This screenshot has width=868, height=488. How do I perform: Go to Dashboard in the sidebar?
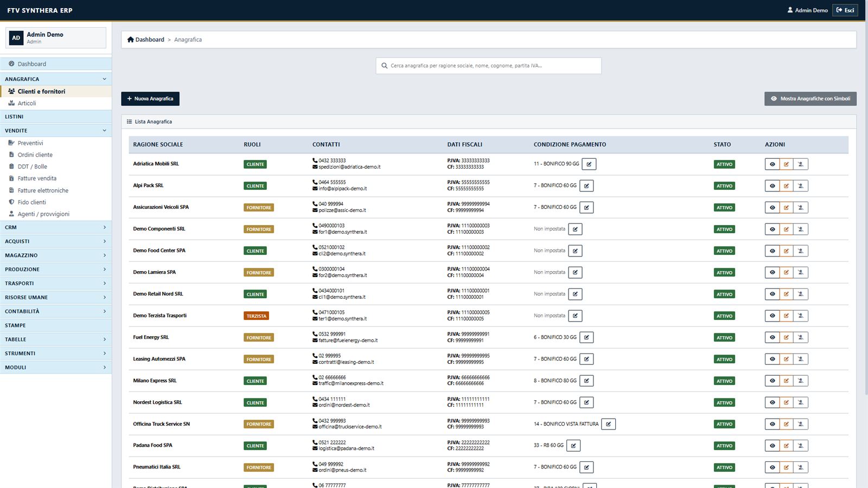[56, 64]
